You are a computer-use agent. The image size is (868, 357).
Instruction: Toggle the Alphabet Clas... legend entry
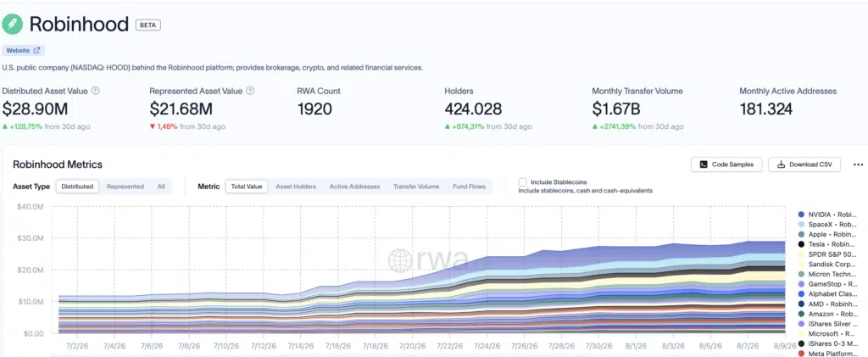tap(827, 294)
